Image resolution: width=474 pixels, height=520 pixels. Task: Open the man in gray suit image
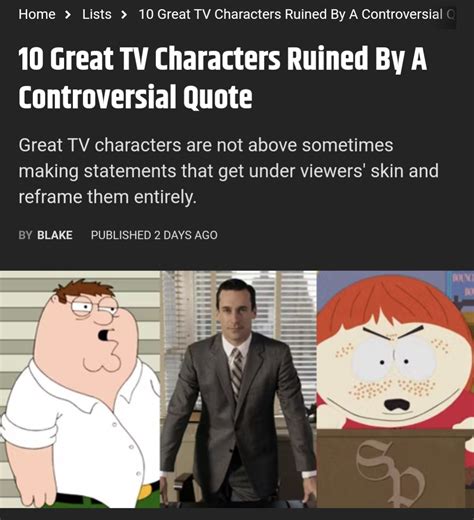(239, 389)
